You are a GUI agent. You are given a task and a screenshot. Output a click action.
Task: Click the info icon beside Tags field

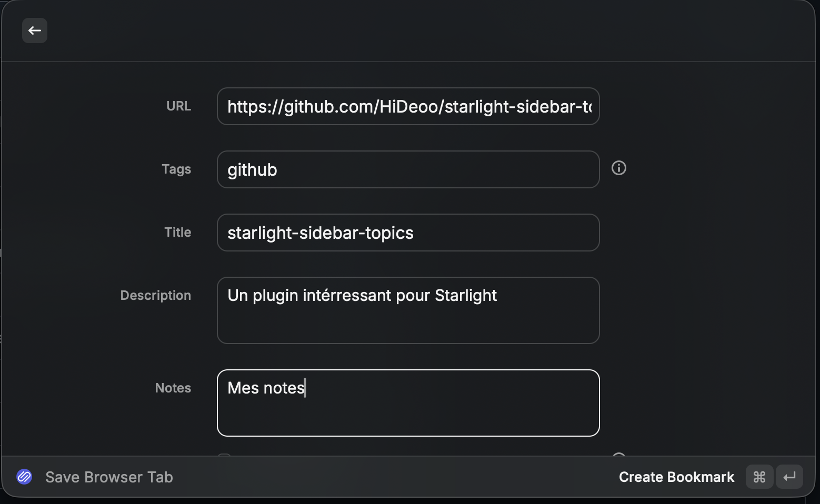pyautogui.click(x=619, y=168)
